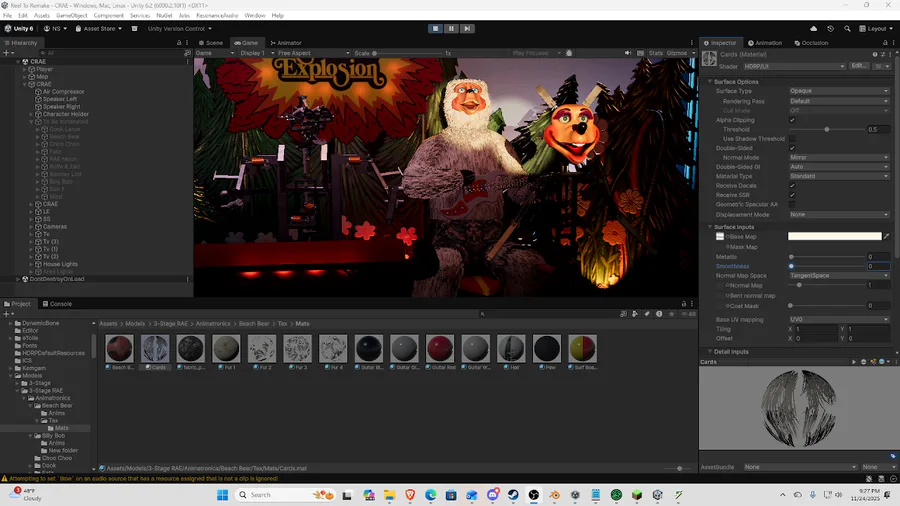Select the Guitar Red material thumbnail
This screenshot has height=506, width=900.
click(x=440, y=349)
